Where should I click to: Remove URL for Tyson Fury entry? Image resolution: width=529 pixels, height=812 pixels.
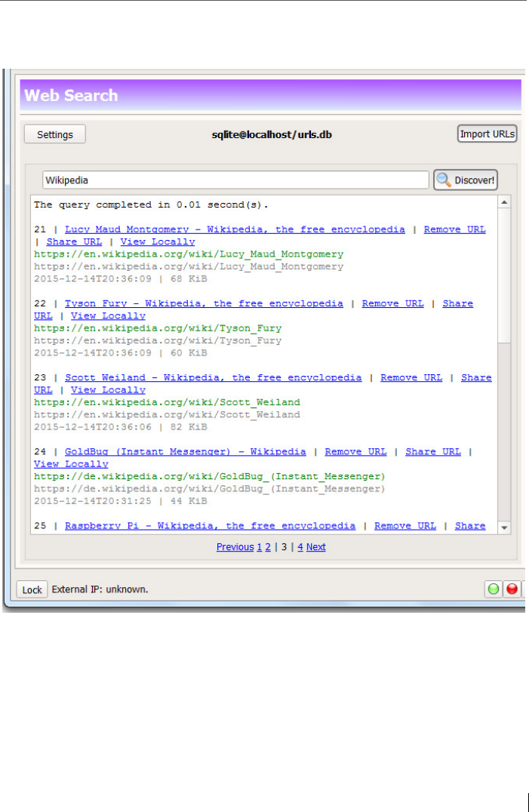392,303
